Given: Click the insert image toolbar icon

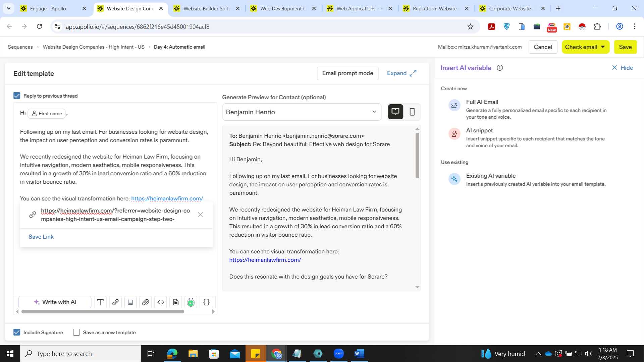Looking at the screenshot, I should click(130, 302).
